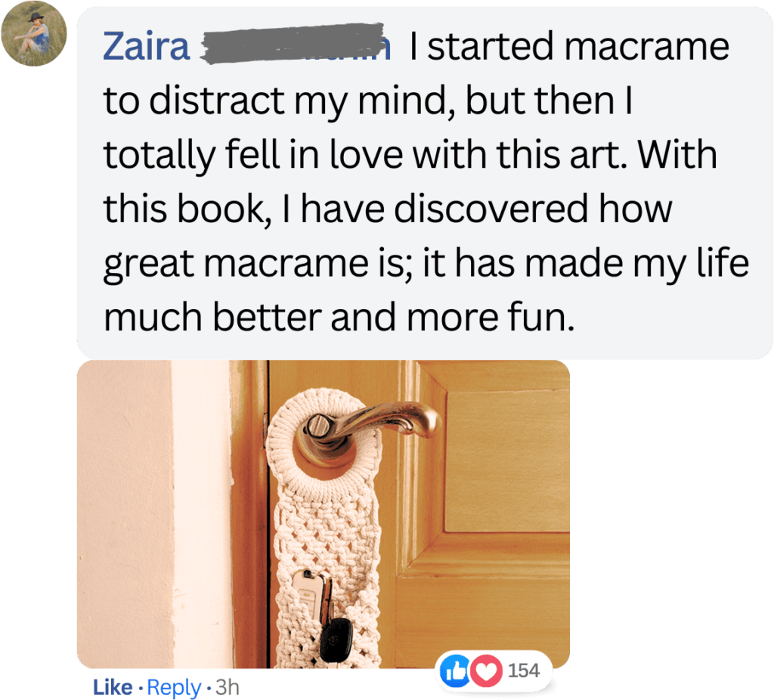Click the brass door handle in photo

click(x=371, y=429)
